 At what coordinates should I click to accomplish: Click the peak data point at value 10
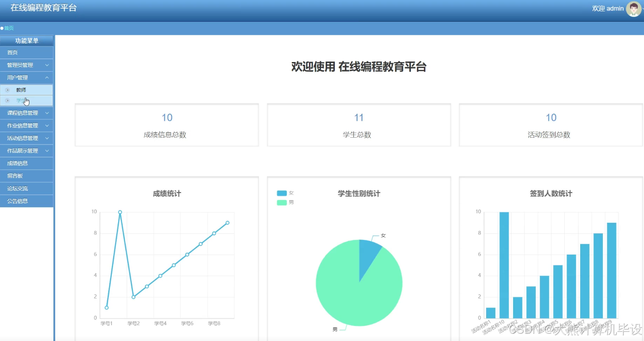pos(120,212)
